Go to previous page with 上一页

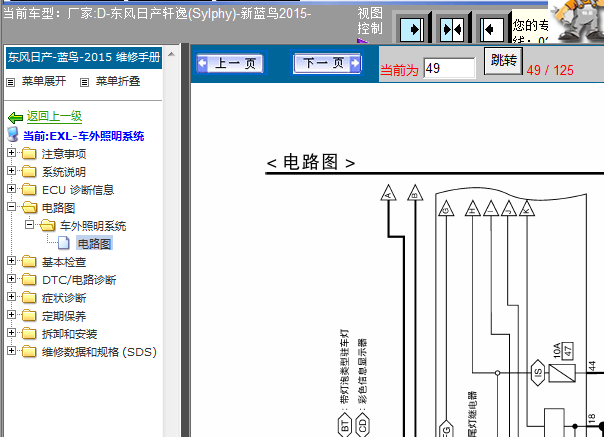pyautogui.click(x=230, y=63)
